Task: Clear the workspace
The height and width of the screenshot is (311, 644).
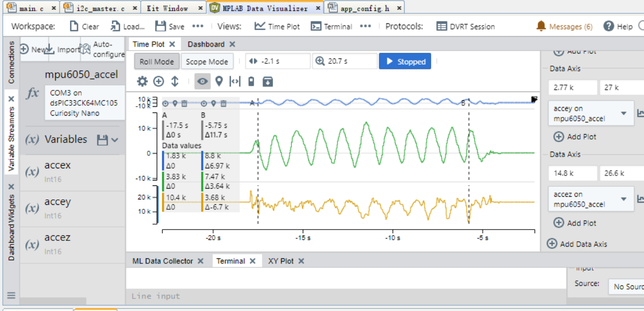Action: click(84, 26)
